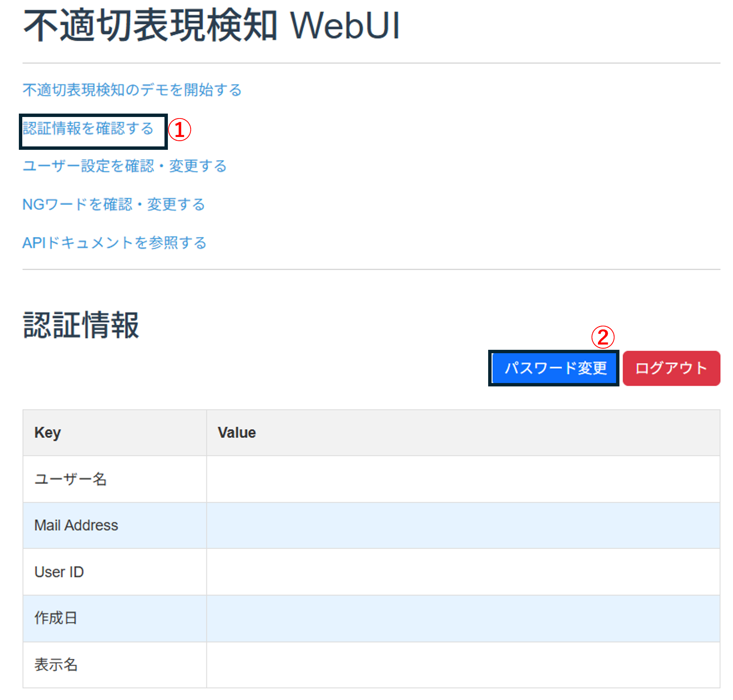Select the Mail Address row label
This screenshot has width=733, height=700.
click(76, 525)
